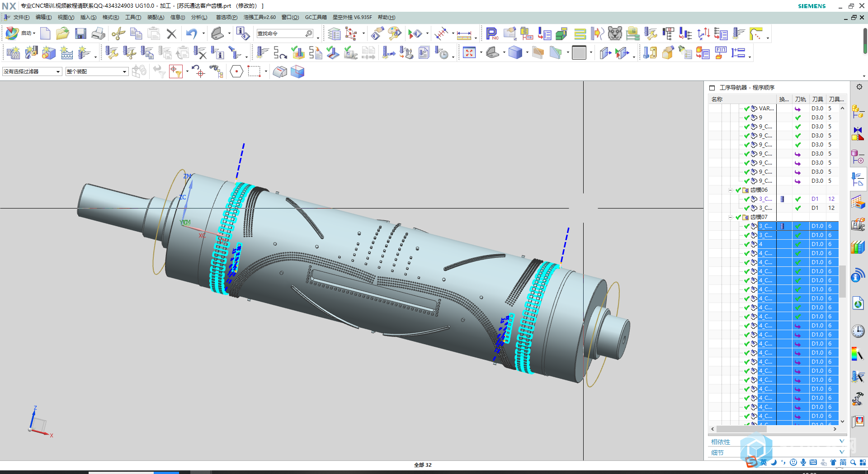Click the 英 language indicator in the tray
868x474 pixels.
click(764, 462)
